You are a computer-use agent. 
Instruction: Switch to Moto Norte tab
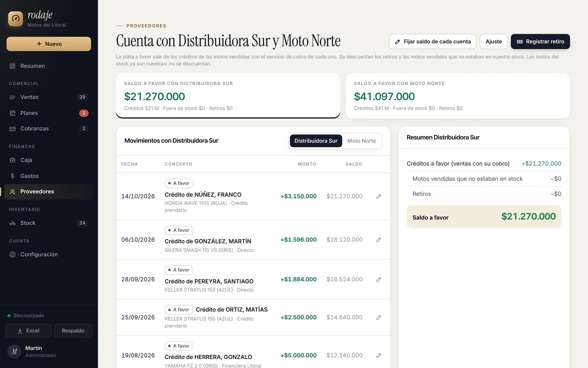362,141
